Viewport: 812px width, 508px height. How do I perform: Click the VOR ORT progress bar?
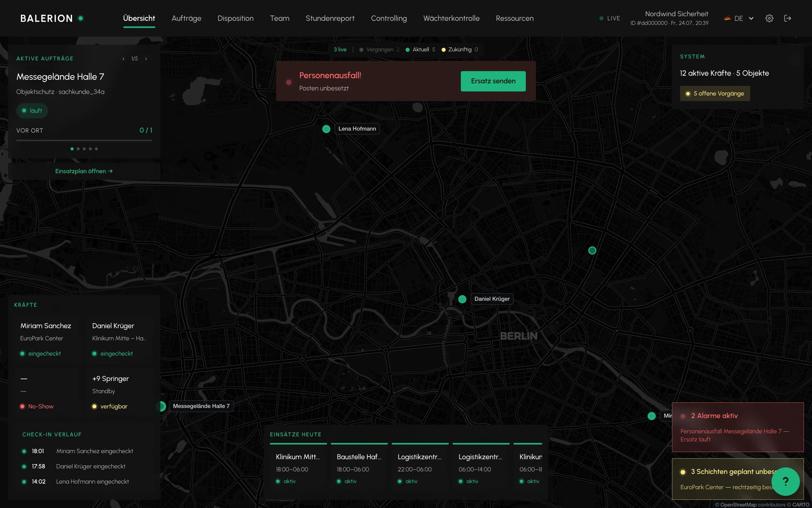click(84, 140)
